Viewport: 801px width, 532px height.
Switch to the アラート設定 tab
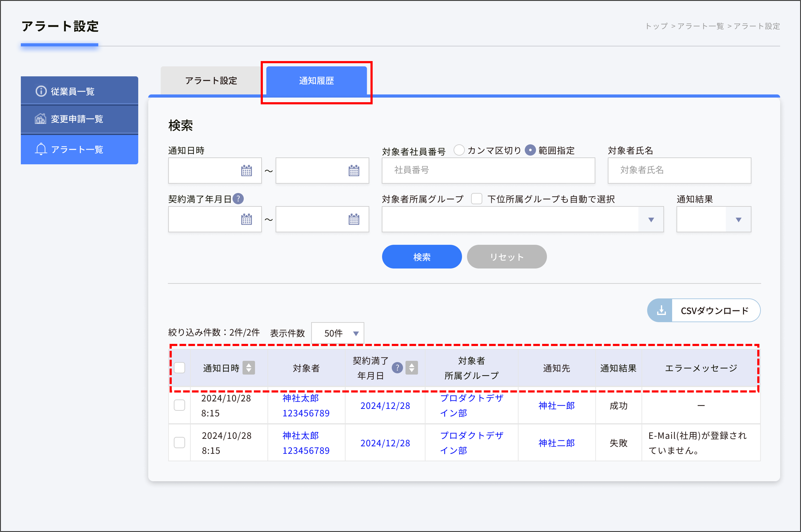tap(211, 81)
